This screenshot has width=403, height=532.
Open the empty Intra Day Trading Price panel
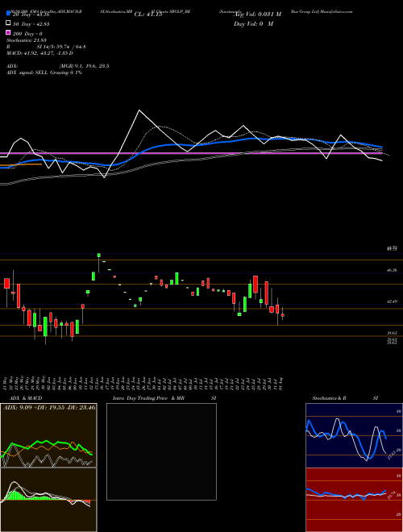click(161, 451)
